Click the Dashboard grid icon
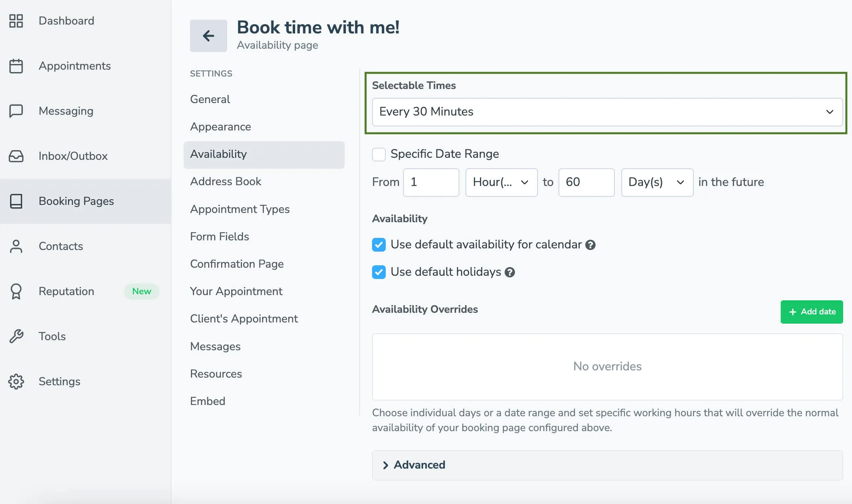 (x=16, y=21)
